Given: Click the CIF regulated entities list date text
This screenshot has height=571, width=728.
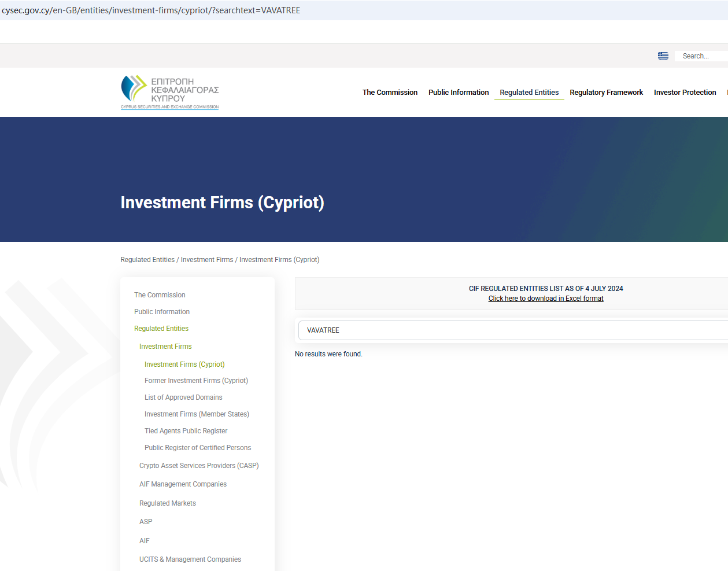Looking at the screenshot, I should pyautogui.click(x=546, y=289).
